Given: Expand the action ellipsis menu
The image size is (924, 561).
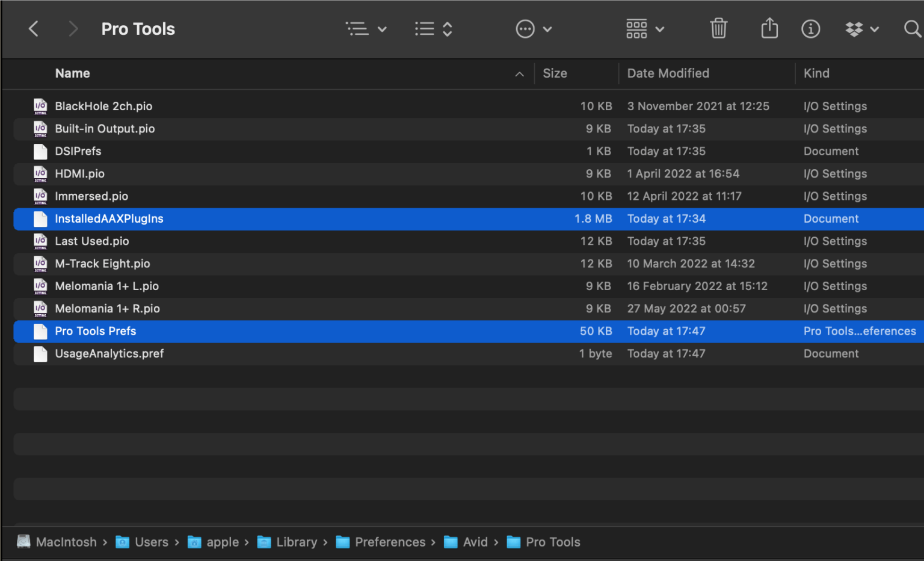Looking at the screenshot, I should click(534, 29).
